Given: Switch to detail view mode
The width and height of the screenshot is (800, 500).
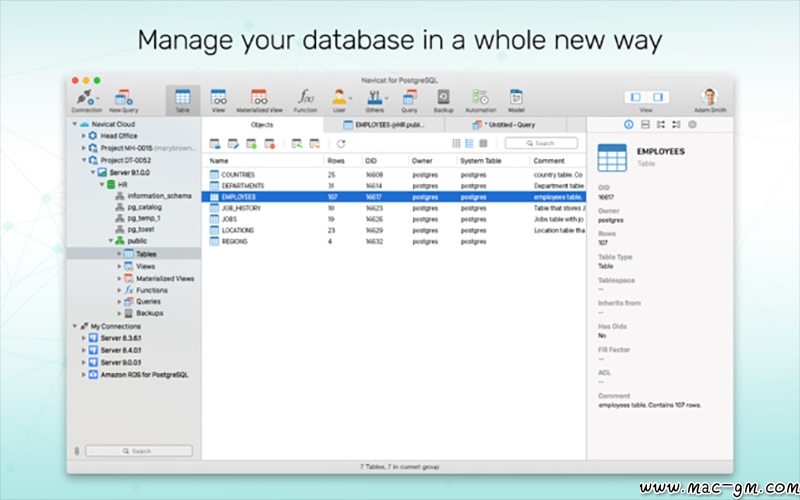Looking at the screenshot, I should (x=483, y=143).
